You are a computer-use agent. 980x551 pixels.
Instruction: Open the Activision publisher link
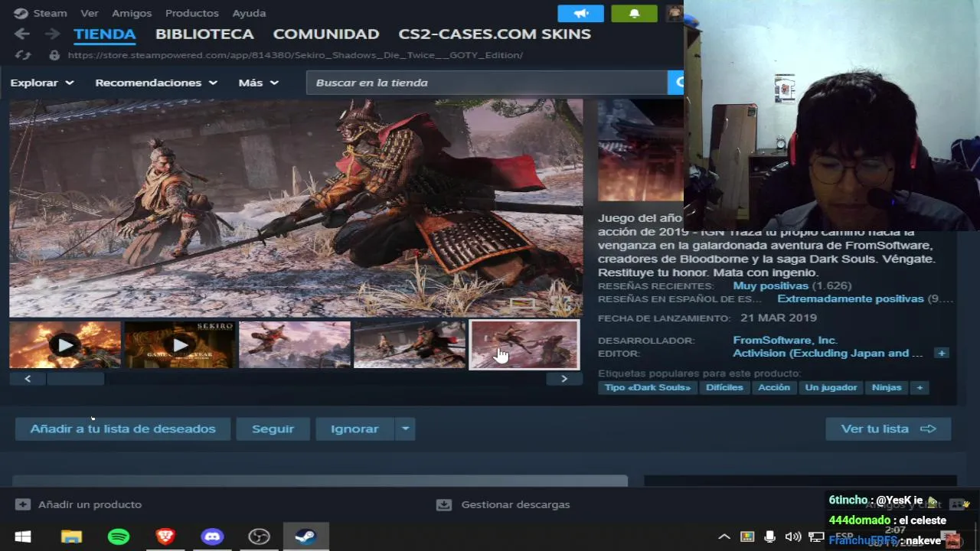(828, 353)
